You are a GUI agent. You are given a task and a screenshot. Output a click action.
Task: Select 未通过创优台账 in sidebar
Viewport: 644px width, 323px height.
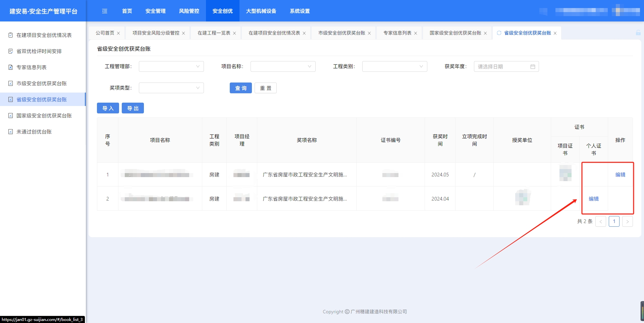coord(34,132)
